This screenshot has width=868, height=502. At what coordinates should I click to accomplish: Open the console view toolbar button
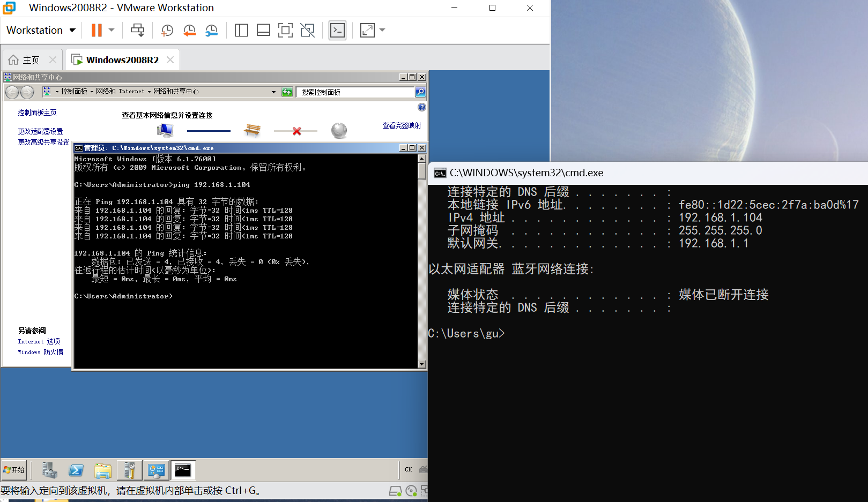(x=337, y=30)
